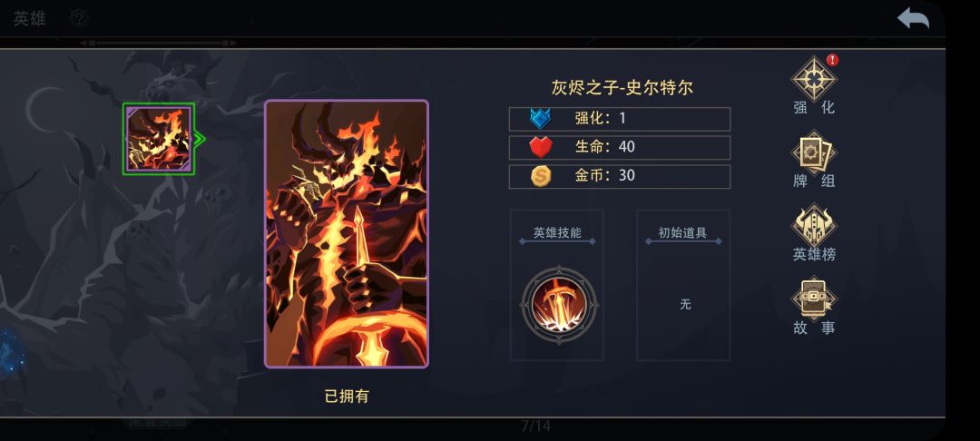The width and height of the screenshot is (980, 441).
Task: Select the hero thumbnail with green border
Action: (159, 139)
